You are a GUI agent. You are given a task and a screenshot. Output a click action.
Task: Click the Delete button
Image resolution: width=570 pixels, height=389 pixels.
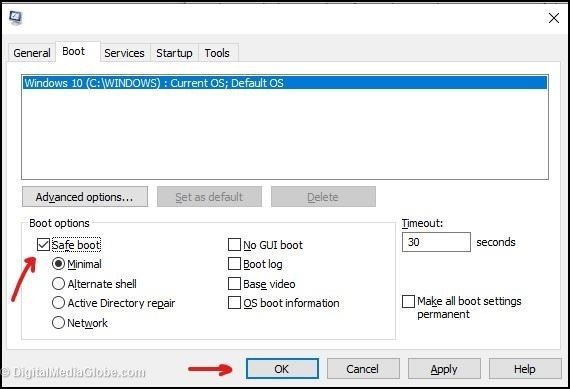coord(323,197)
